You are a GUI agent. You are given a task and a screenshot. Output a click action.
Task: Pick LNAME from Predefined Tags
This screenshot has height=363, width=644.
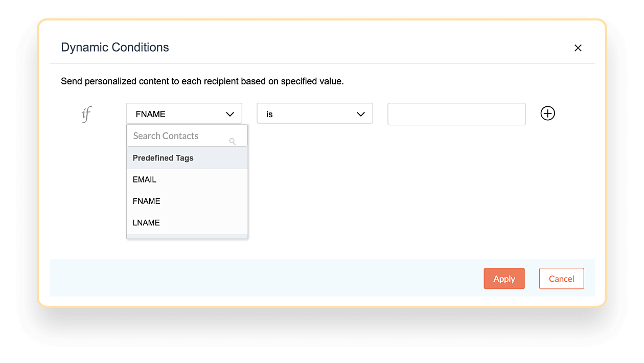click(x=146, y=222)
